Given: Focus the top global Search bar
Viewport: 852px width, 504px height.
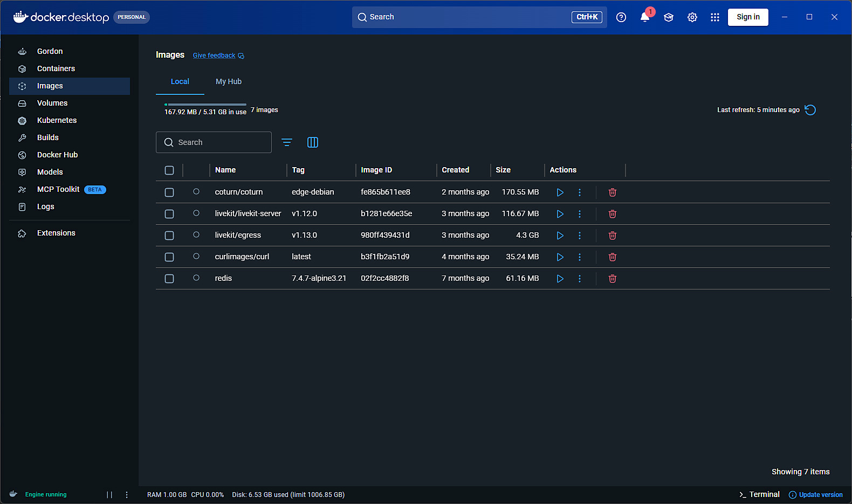Looking at the screenshot, I should [x=479, y=17].
